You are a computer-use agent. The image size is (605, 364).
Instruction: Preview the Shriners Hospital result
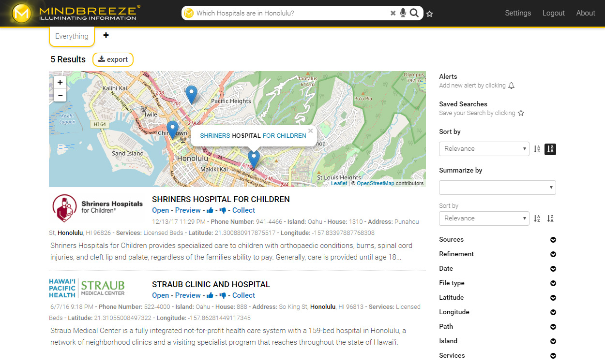click(188, 210)
